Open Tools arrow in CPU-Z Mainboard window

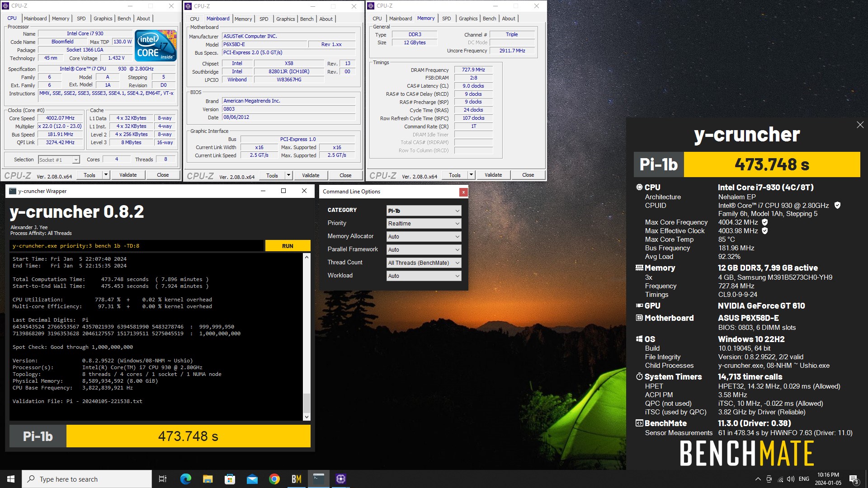(x=289, y=175)
